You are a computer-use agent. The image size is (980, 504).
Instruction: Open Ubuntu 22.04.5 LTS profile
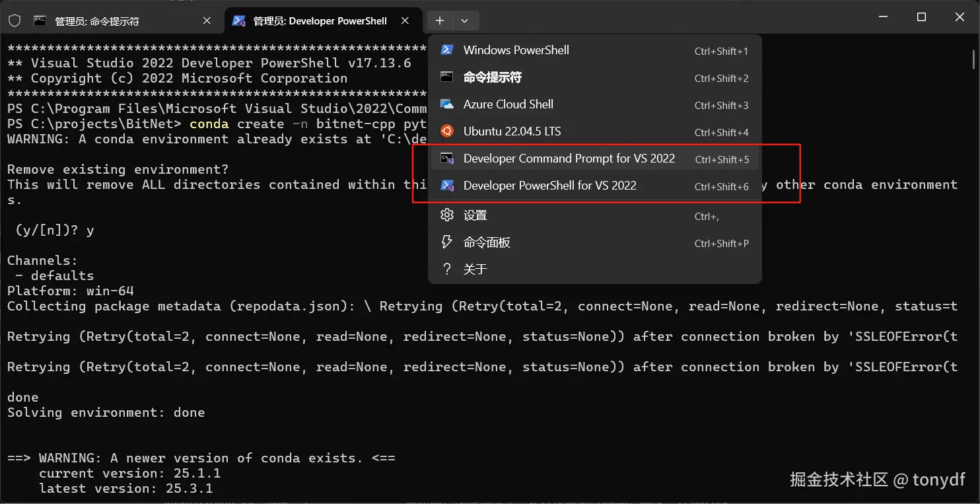click(x=594, y=131)
